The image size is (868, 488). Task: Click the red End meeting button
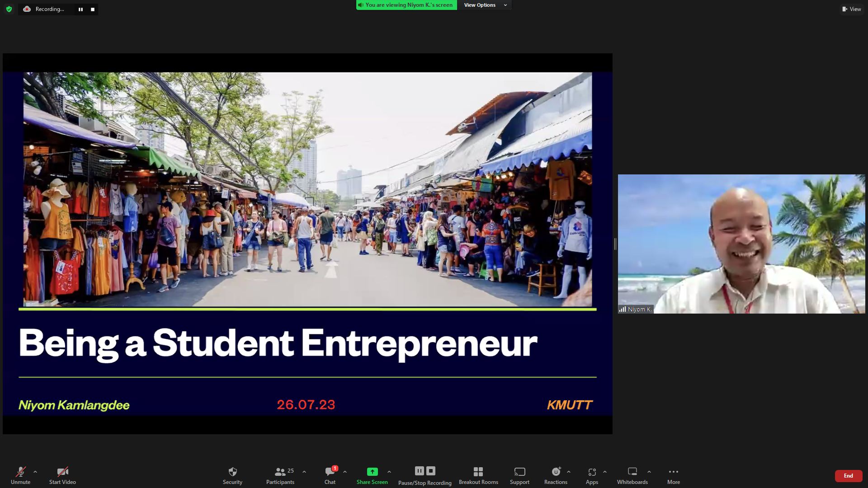click(849, 476)
